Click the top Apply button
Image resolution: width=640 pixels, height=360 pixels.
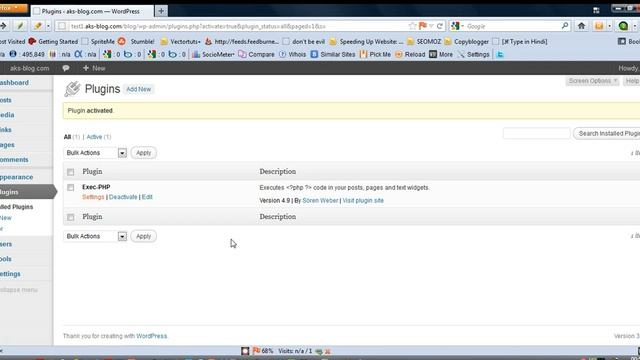pos(143,153)
